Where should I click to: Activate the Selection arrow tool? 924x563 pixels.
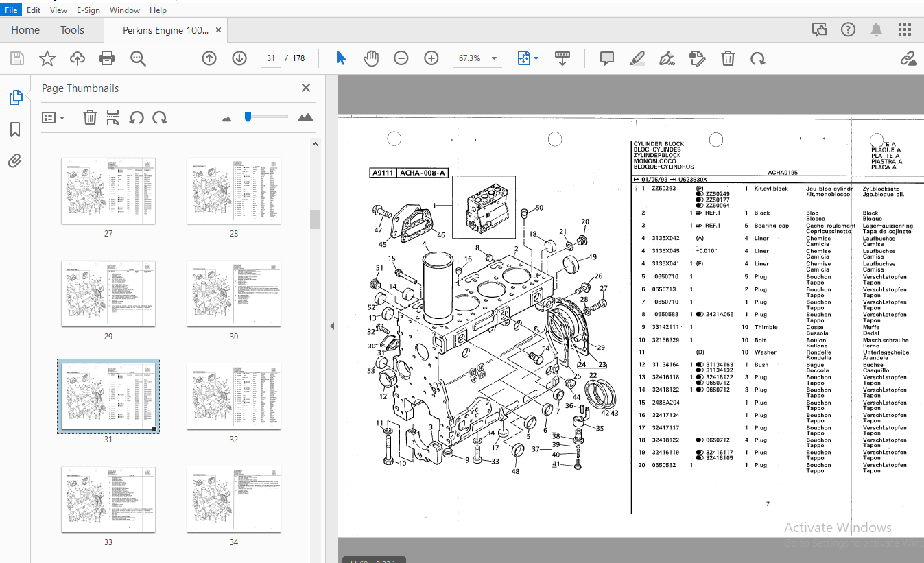pyautogui.click(x=341, y=58)
